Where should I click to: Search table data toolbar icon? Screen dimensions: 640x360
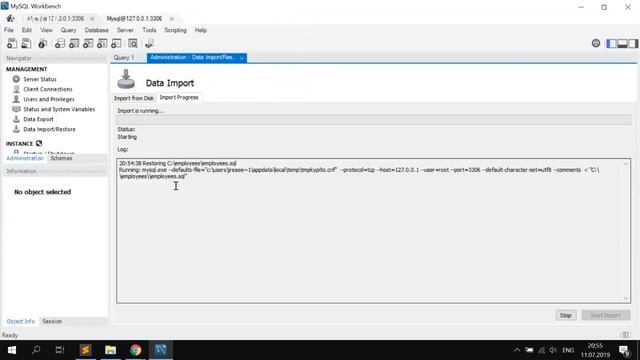133,43
